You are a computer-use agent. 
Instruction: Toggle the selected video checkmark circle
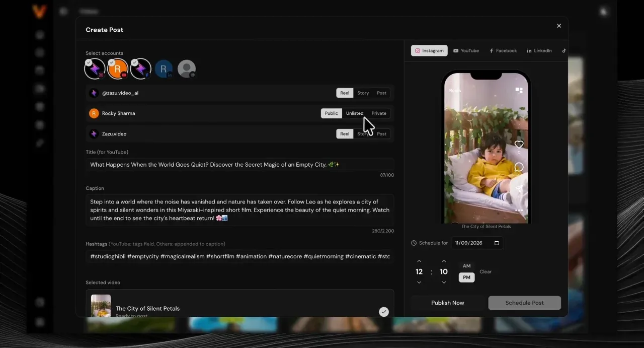[x=384, y=312]
